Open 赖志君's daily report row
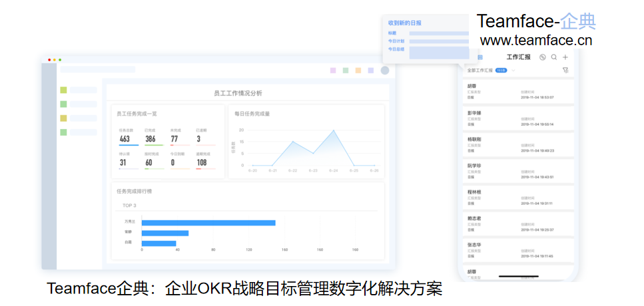644x306 pixels. [x=518, y=224]
